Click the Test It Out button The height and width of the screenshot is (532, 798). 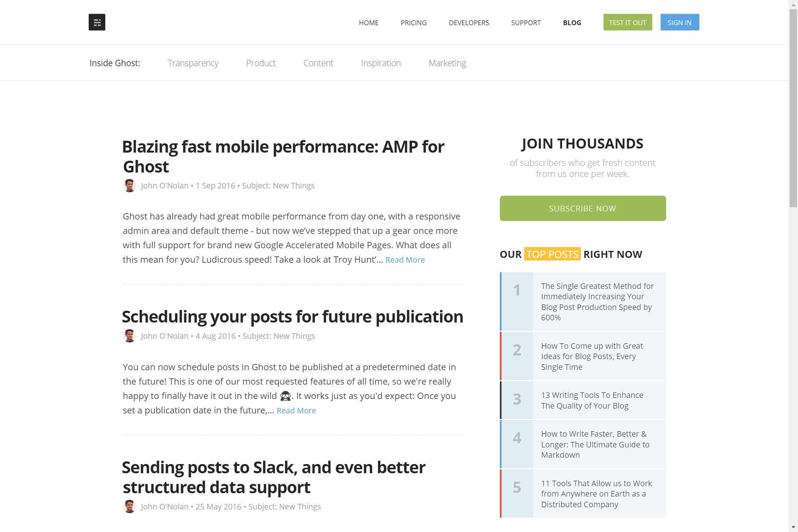628,22
